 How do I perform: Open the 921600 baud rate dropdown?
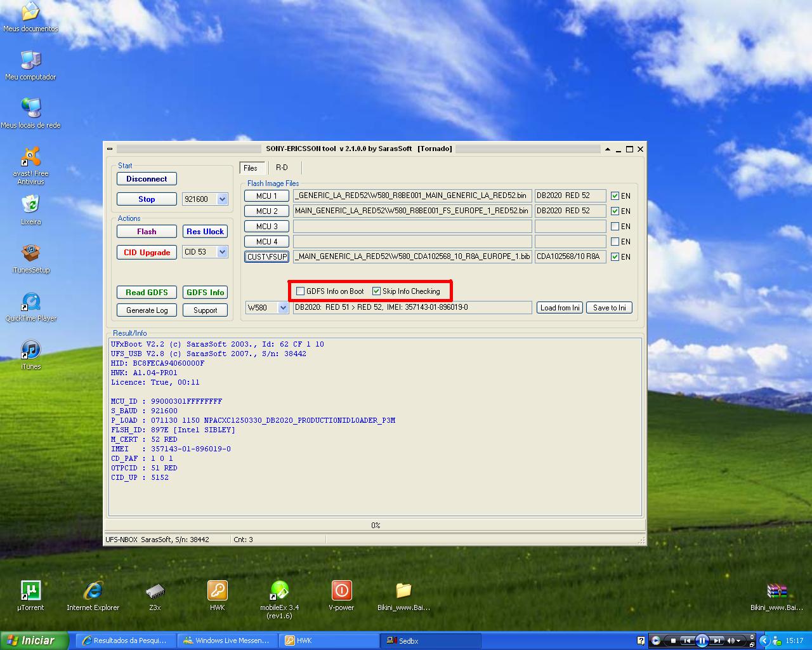(x=222, y=199)
